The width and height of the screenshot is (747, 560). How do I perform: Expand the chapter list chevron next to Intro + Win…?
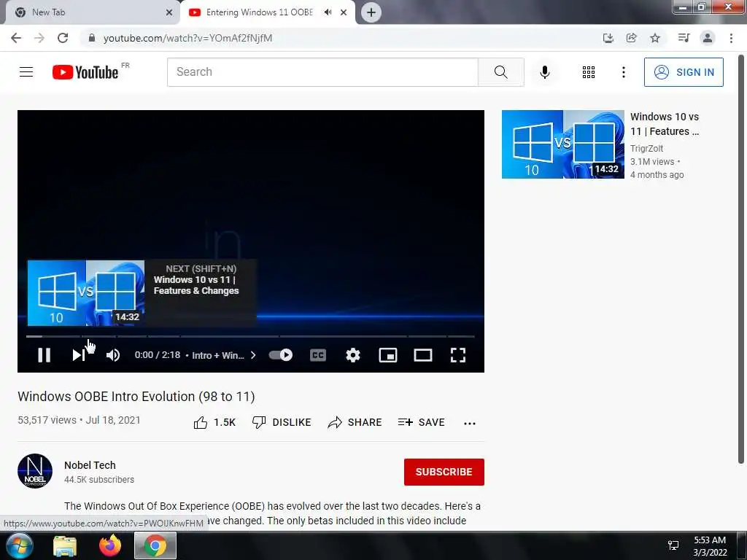click(x=253, y=355)
